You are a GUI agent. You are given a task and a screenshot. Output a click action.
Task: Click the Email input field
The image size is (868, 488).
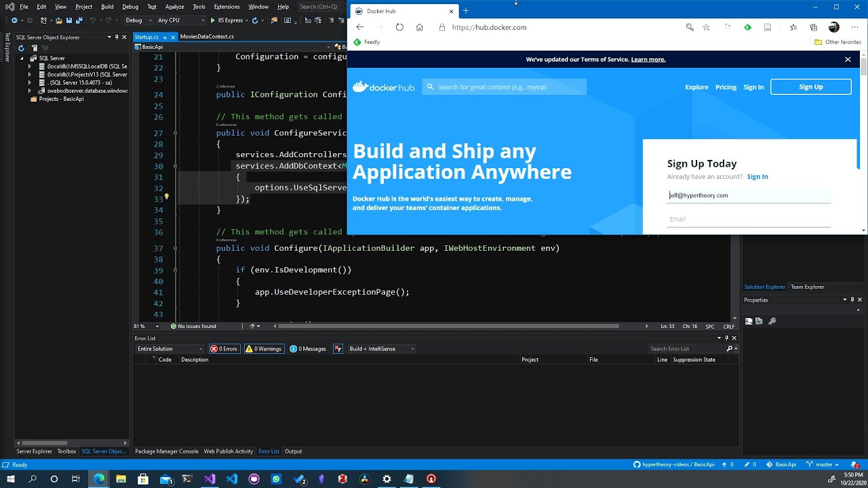coord(749,219)
